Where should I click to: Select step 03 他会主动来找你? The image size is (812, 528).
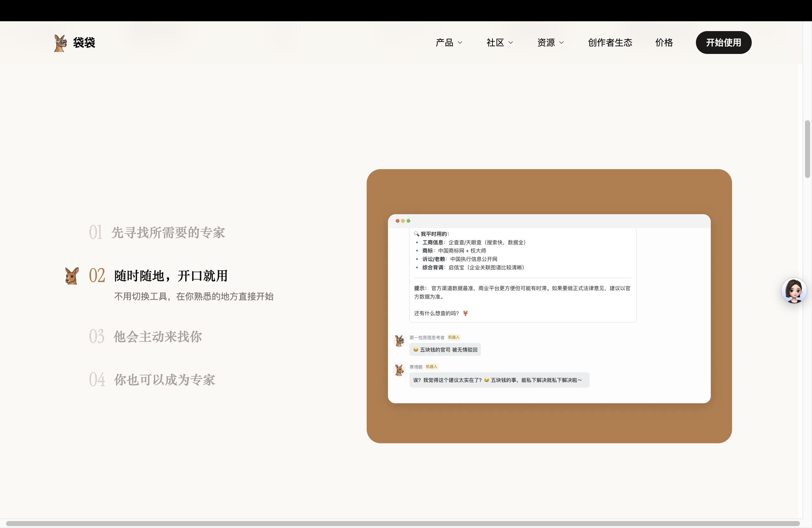coord(145,337)
